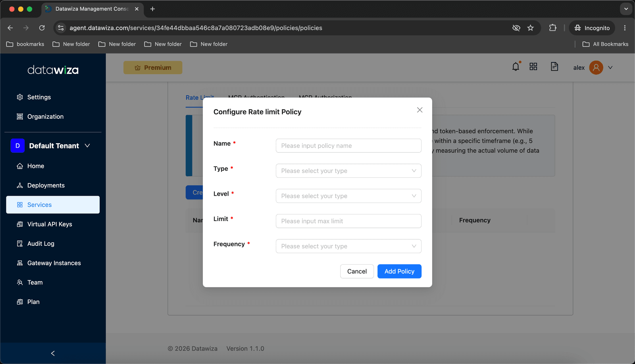Collapse the sidebar with the arrow
This screenshot has height=364, width=635.
[x=53, y=353]
